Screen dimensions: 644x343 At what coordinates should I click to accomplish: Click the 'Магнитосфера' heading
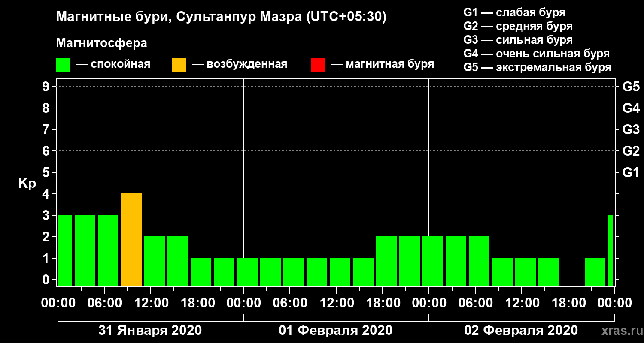pyautogui.click(x=101, y=43)
